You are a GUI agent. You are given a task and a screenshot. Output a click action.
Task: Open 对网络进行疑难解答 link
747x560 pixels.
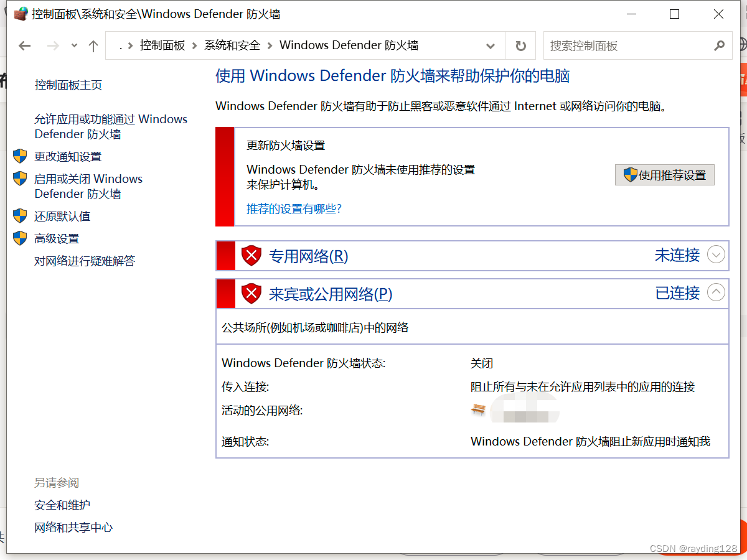(x=85, y=261)
